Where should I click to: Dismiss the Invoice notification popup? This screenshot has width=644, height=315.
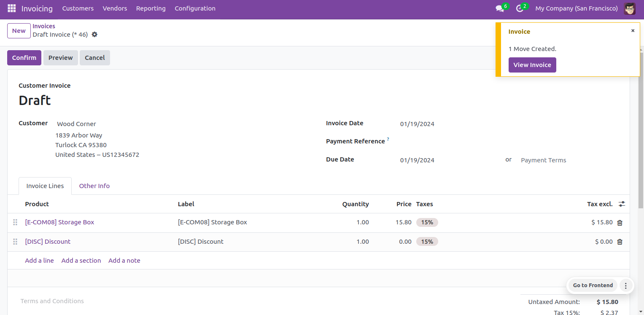(x=633, y=31)
